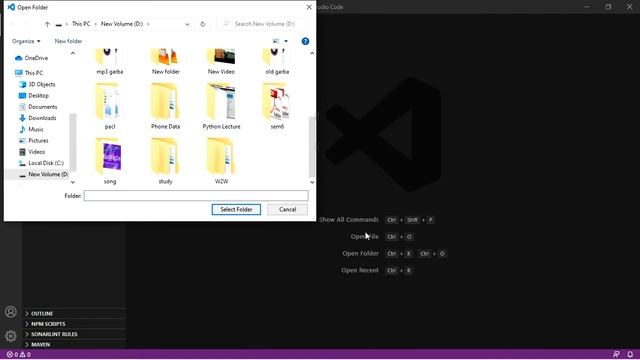Change the folder view icon

(x=276, y=41)
